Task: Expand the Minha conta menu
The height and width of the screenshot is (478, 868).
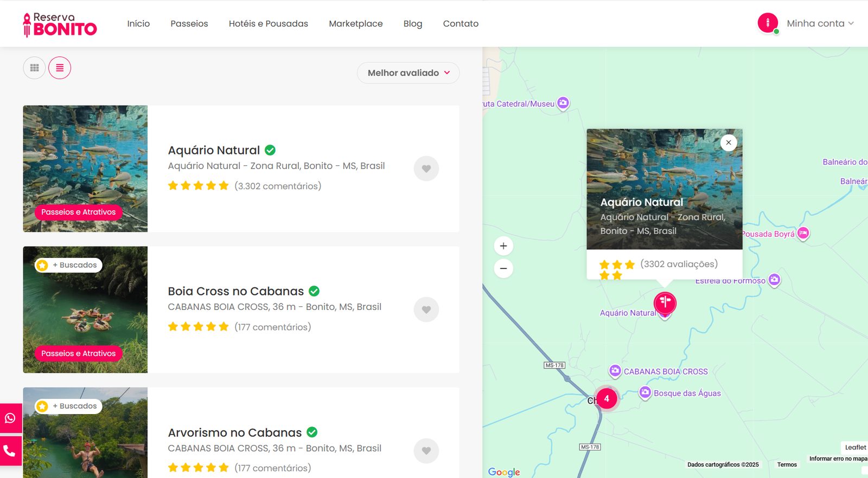Action: point(820,23)
